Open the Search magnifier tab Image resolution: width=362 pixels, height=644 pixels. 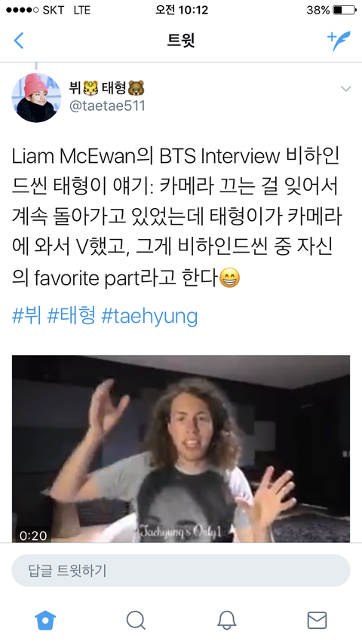pyautogui.click(x=136, y=620)
